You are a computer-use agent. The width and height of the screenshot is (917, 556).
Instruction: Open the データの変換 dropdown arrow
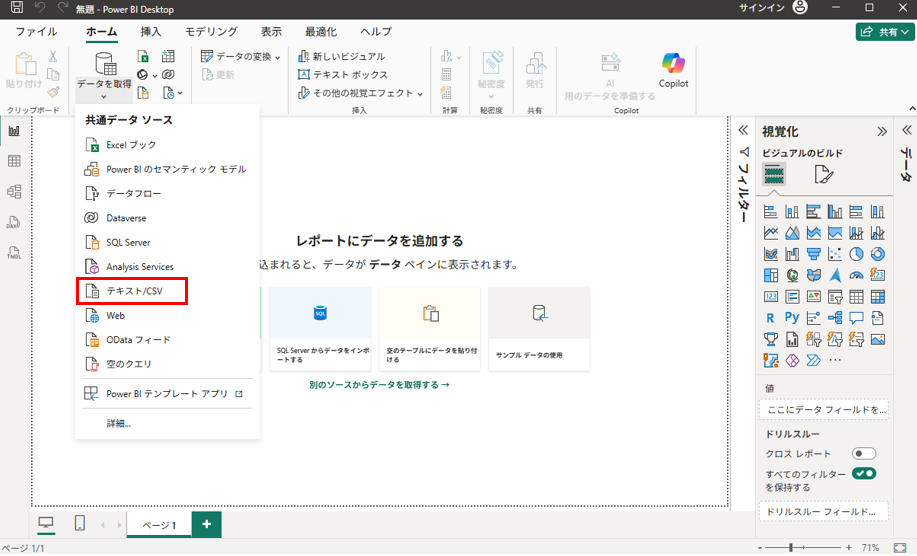point(278,57)
